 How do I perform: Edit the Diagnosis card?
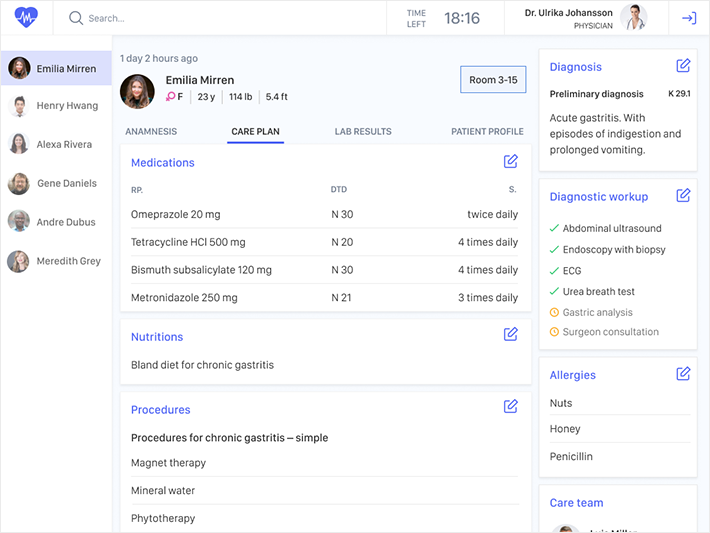pos(683,66)
